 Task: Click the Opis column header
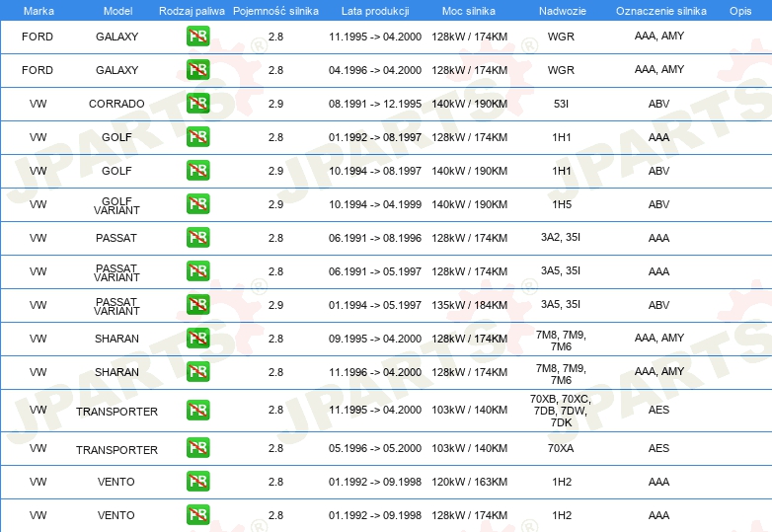coord(740,11)
